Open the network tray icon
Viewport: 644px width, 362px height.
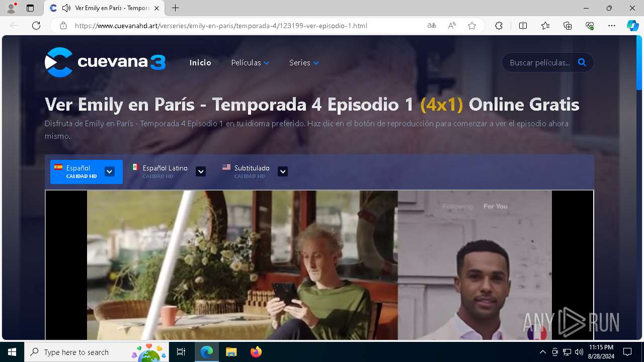click(567, 352)
